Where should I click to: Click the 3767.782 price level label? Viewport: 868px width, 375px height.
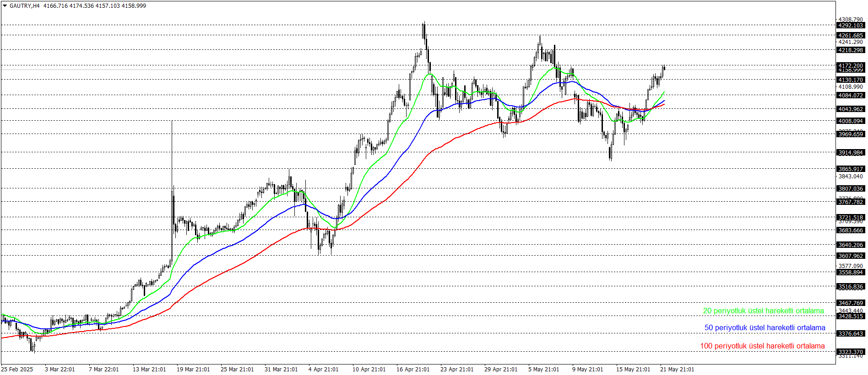[851, 202]
